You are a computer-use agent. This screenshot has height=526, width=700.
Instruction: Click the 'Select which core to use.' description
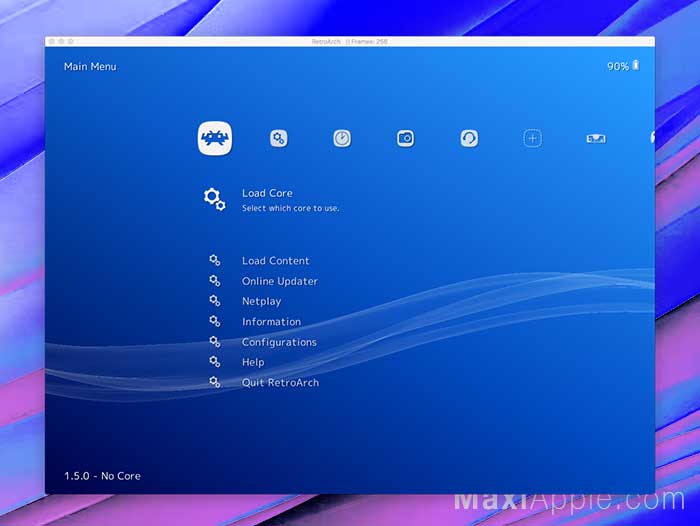click(291, 208)
